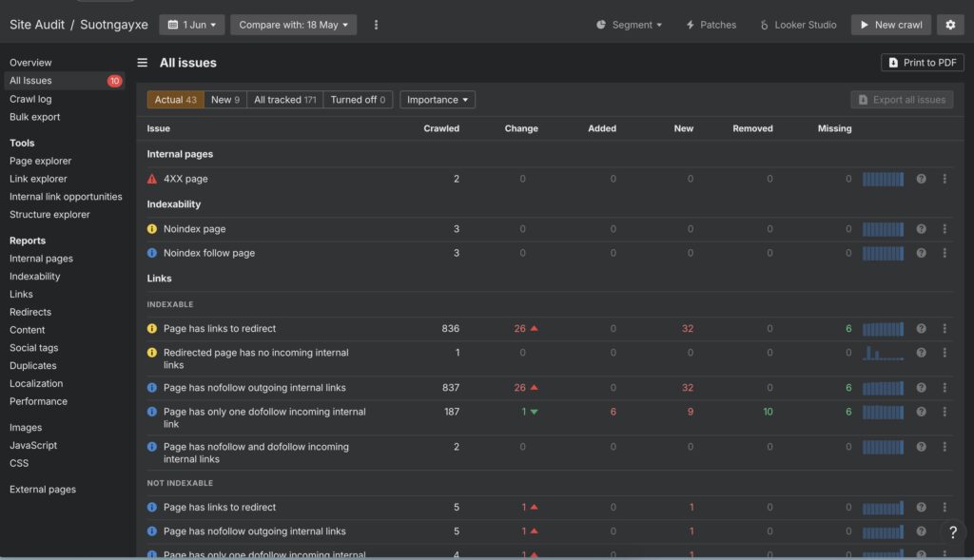Click help icon for 837 nofollow outgoing internal links row
Screen dimensions: 974x560
pos(921,388)
